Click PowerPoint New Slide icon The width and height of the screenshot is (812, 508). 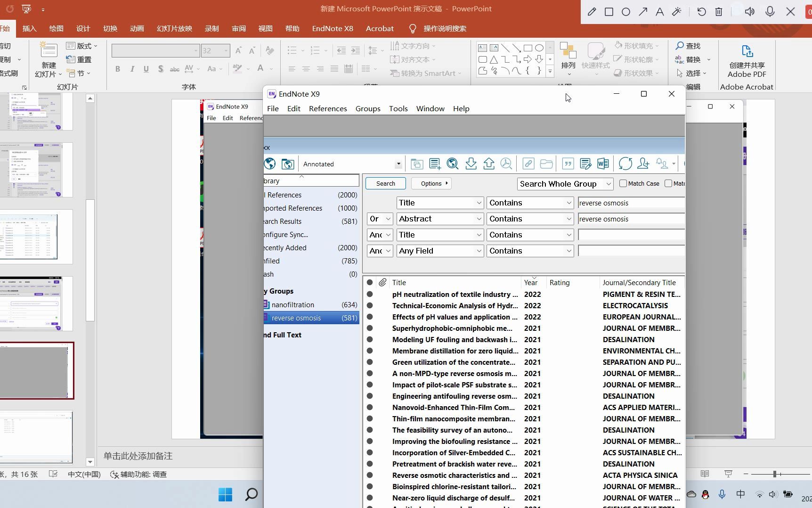[x=49, y=50]
